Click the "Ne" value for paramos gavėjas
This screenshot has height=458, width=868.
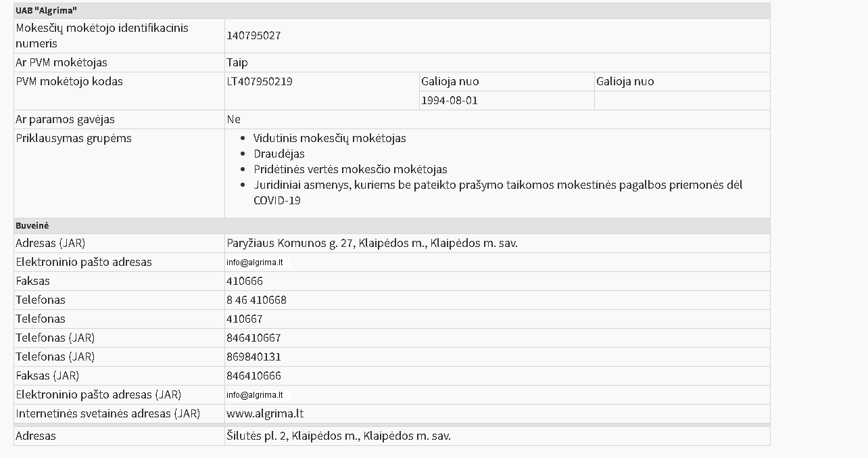pos(234,120)
